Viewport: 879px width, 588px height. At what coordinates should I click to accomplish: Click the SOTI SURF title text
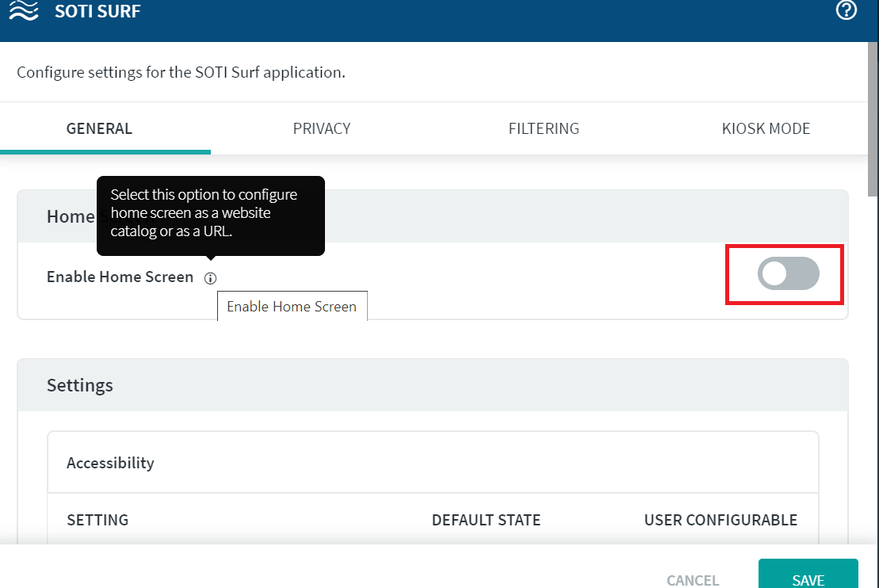97,12
